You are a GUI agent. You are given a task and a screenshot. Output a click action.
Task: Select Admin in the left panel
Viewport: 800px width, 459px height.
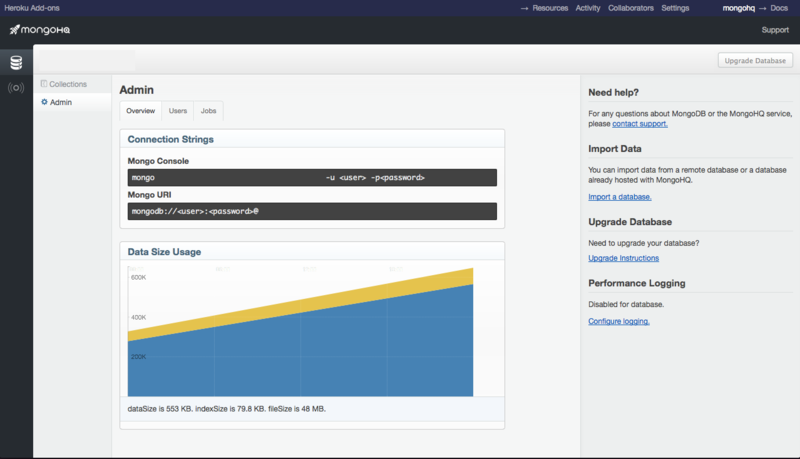click(61, 103)
